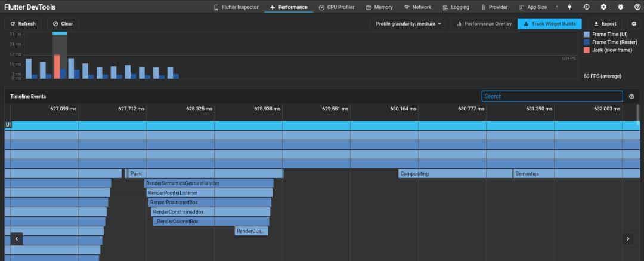The image size is (644, 261).
Task: Open performance settings gear beside Export
Action: click(634, 24)
